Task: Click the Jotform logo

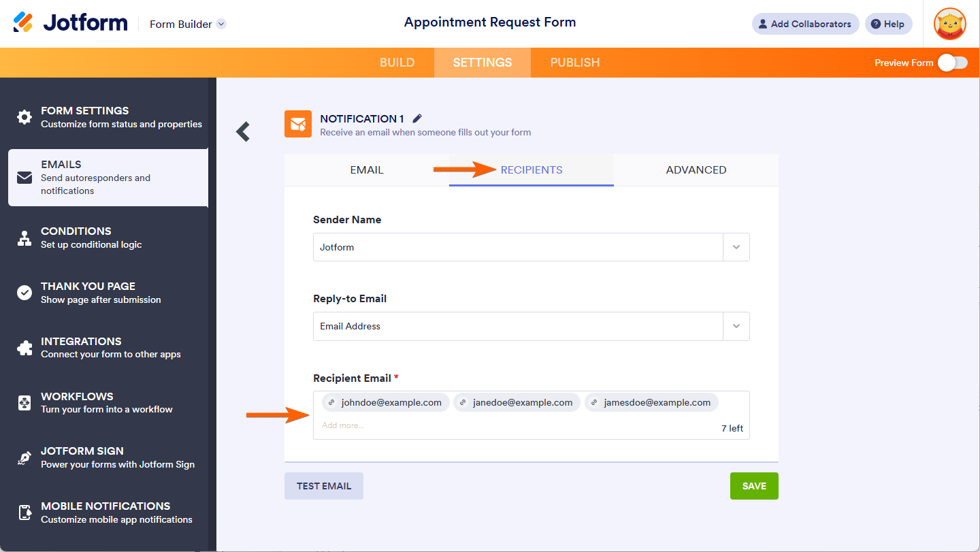Action: [x=71, y=23]
